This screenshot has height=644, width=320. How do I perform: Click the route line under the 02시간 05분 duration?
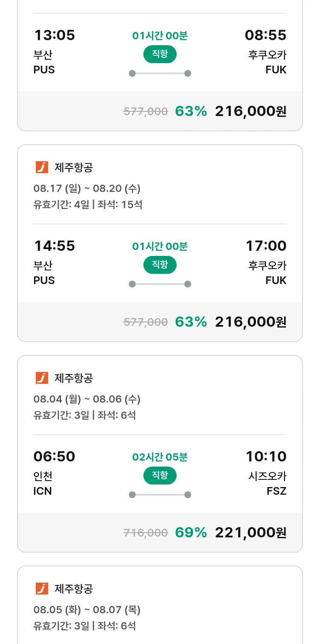tap(160, 495)
